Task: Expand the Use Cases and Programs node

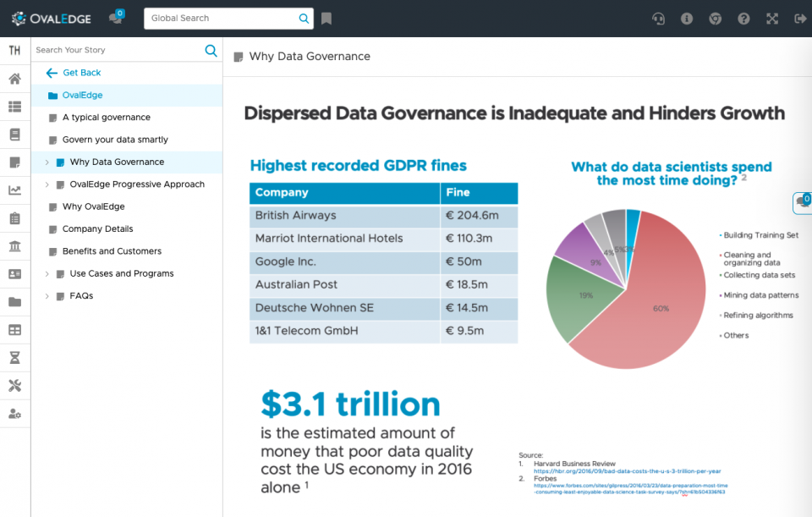Action: pyautogui.click(x=47, y=273)
